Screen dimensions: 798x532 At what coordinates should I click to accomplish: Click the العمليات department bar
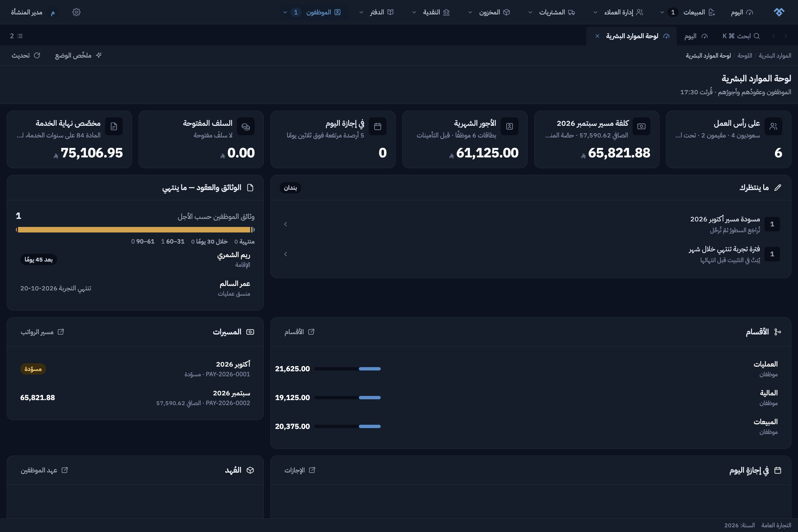pyautogui.click(x=347, y=369)
